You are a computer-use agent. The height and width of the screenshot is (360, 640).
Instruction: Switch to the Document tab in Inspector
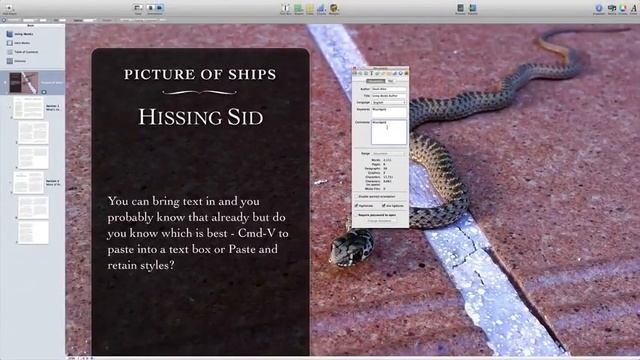(x=376, y=81)
